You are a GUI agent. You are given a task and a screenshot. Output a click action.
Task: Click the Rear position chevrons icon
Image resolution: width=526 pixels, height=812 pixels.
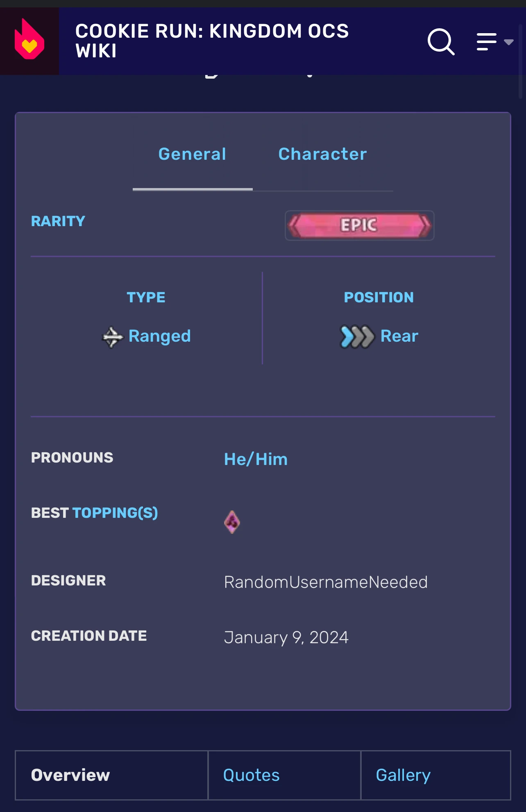[x=356, y=336]
